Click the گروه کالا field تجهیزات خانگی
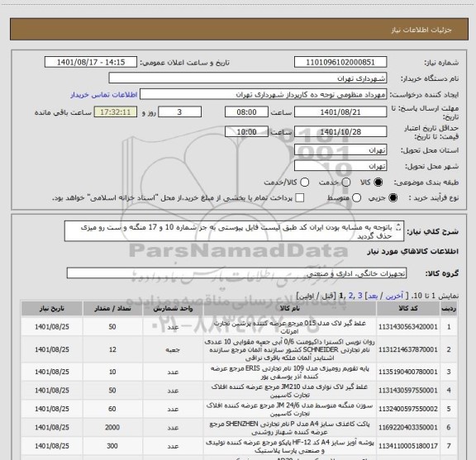 tap(236, 273)
